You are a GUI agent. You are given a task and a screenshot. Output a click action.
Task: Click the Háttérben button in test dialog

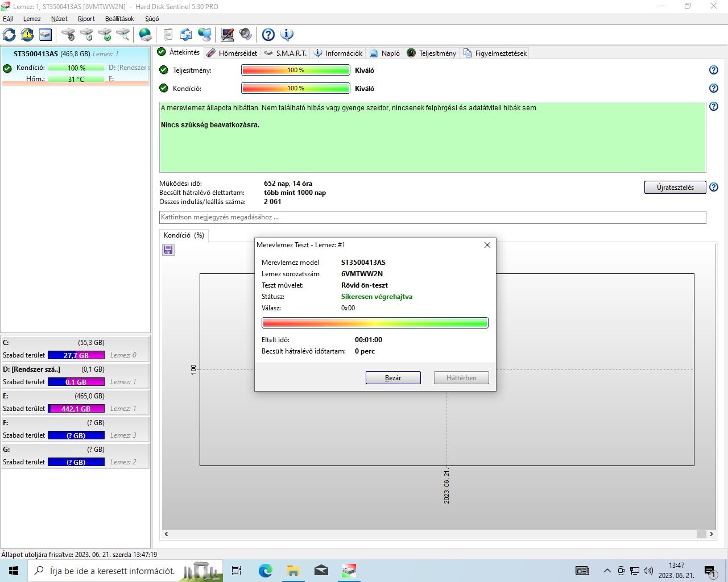(x=461, y=378)
